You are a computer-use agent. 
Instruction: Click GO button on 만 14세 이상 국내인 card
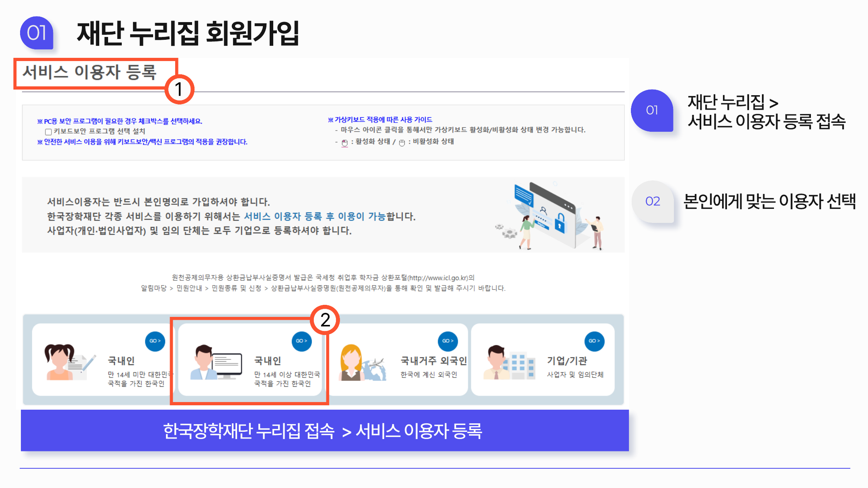[x=302, y=341]
